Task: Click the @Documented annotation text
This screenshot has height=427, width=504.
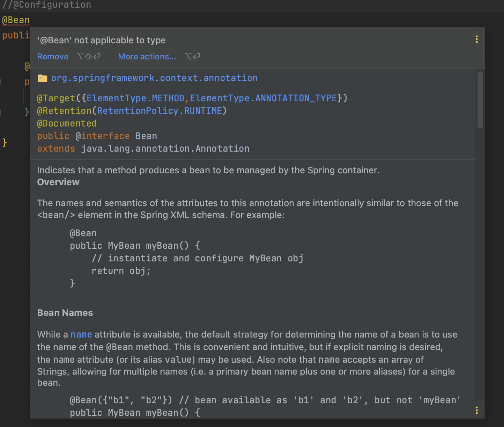Action: pos(67,123)
